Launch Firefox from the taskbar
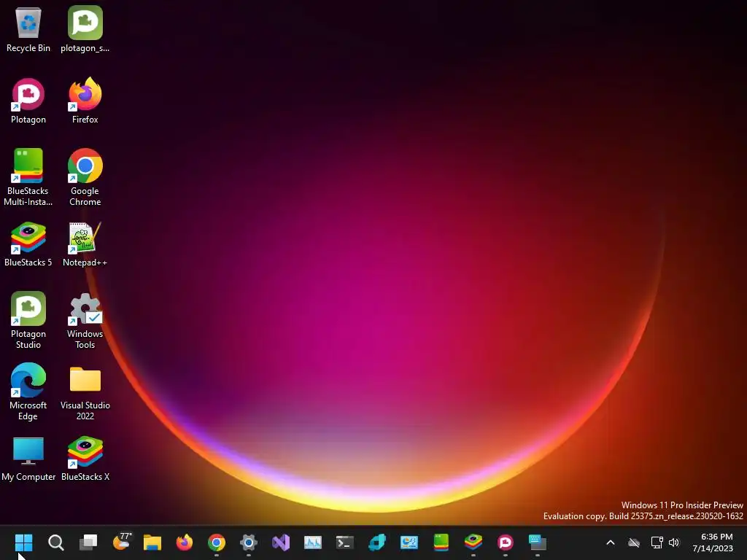The image size is (747, 560). [x=185, y=542]
